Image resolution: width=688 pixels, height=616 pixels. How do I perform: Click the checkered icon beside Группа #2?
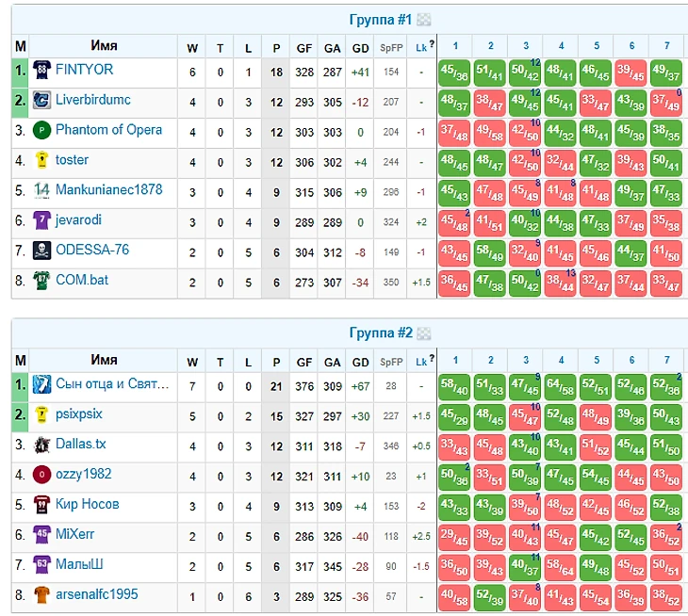424,332
